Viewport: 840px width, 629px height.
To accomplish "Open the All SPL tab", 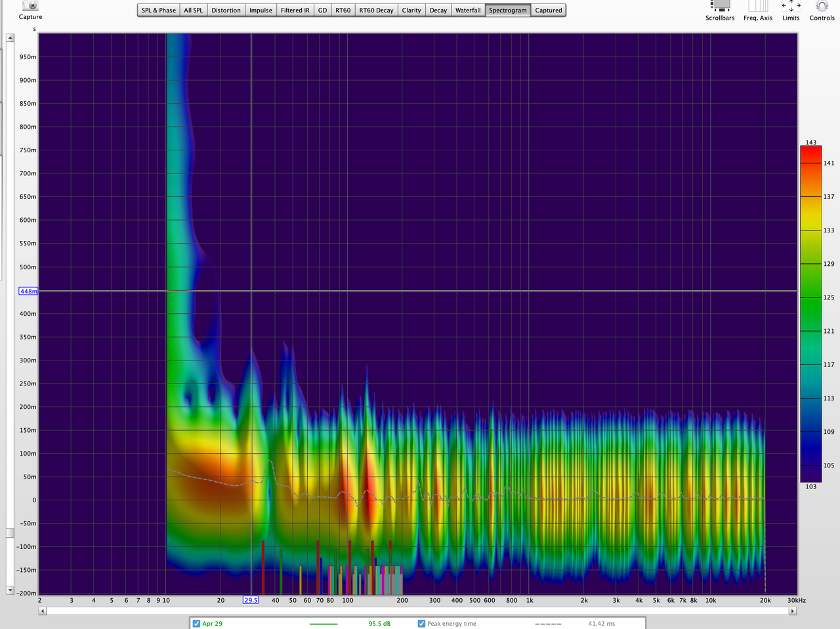I will 193,11.
